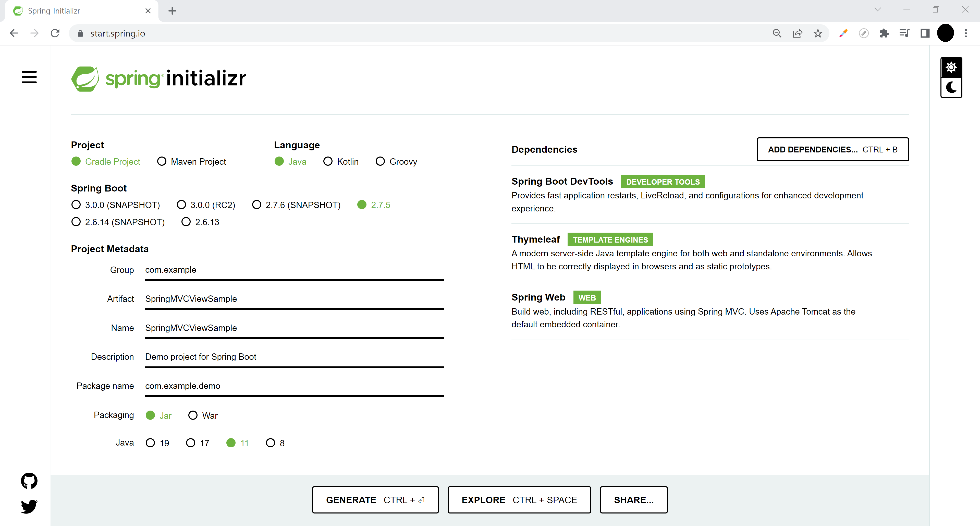
Task: Switch to light theme sun icon
Action: click(951, 68)
